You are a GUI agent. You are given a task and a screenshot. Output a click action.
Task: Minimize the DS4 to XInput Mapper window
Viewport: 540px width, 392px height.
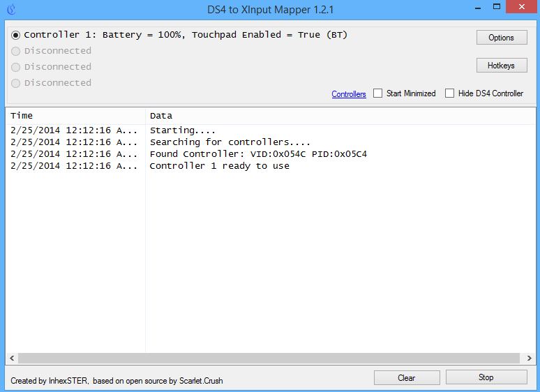[478, 8]
